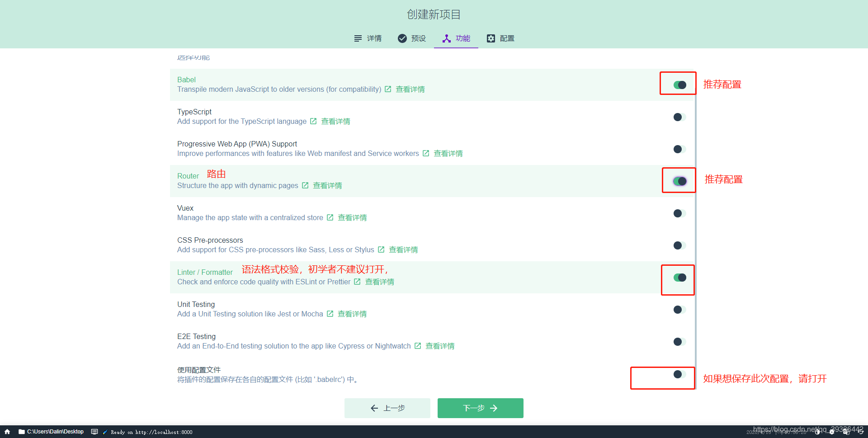Viewport: 868px width, 438px height.
Task: Open E2E Testing external link icon
Action: (418, 346)
